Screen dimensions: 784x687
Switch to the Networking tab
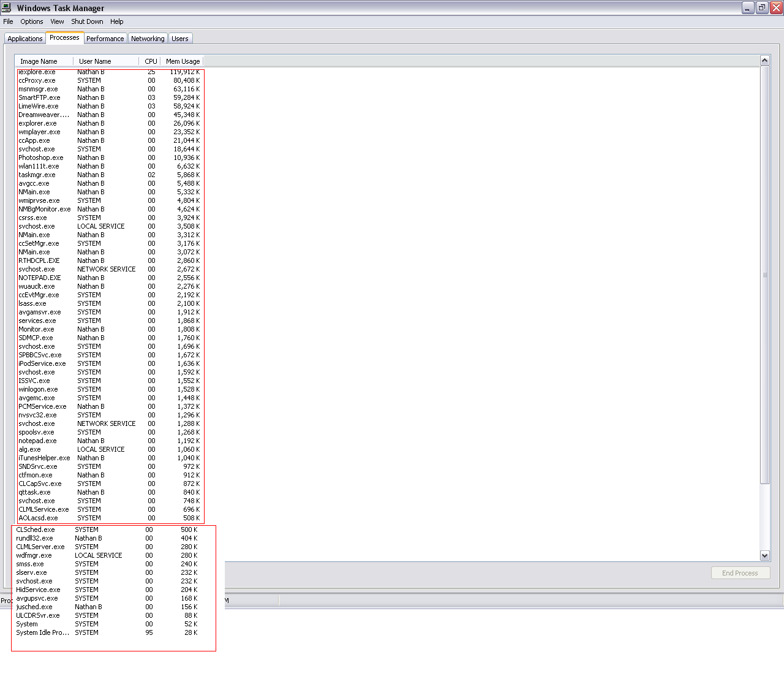(x=148, y=39)
